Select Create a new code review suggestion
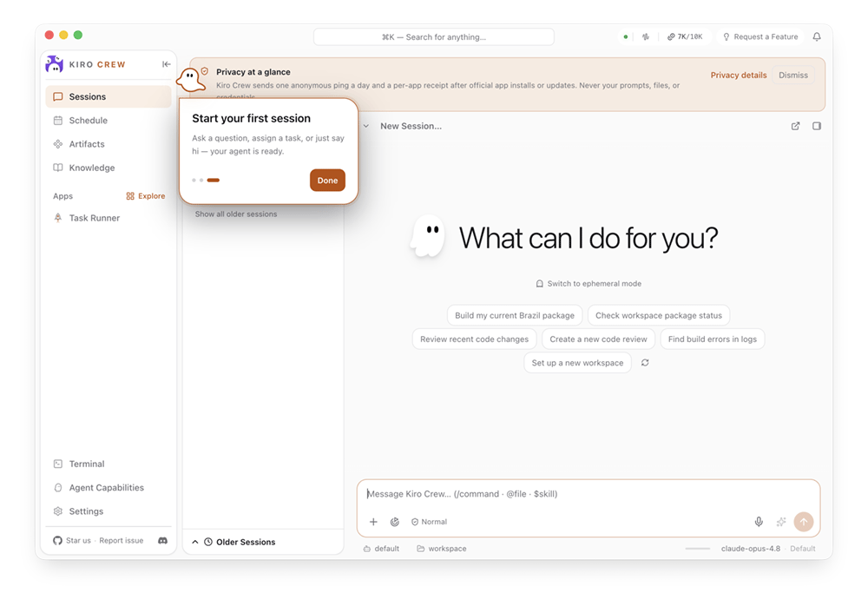This screenshot has width=868, height=606. pyautogui.click(x=598, y=339)
